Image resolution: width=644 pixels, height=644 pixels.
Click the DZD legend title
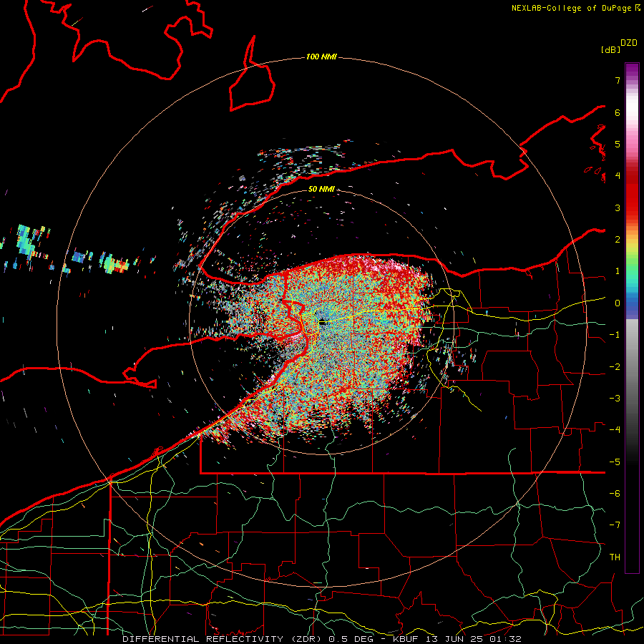629,43
